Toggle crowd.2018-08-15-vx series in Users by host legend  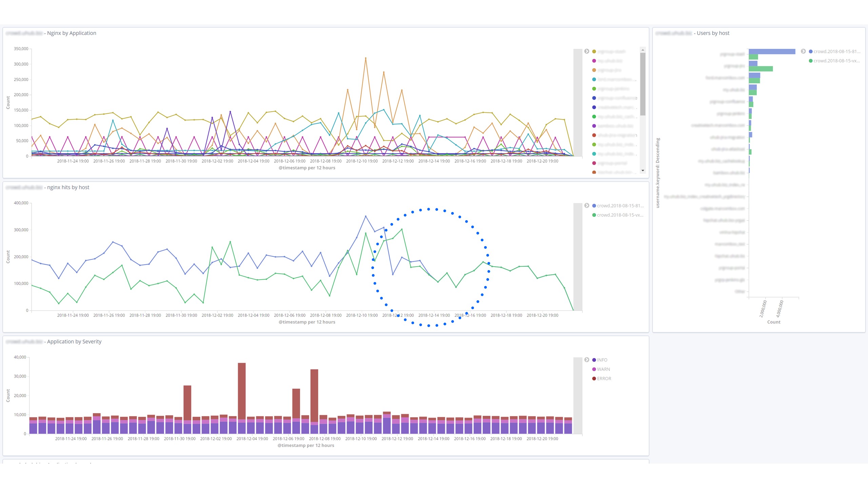tap(834, 61)
